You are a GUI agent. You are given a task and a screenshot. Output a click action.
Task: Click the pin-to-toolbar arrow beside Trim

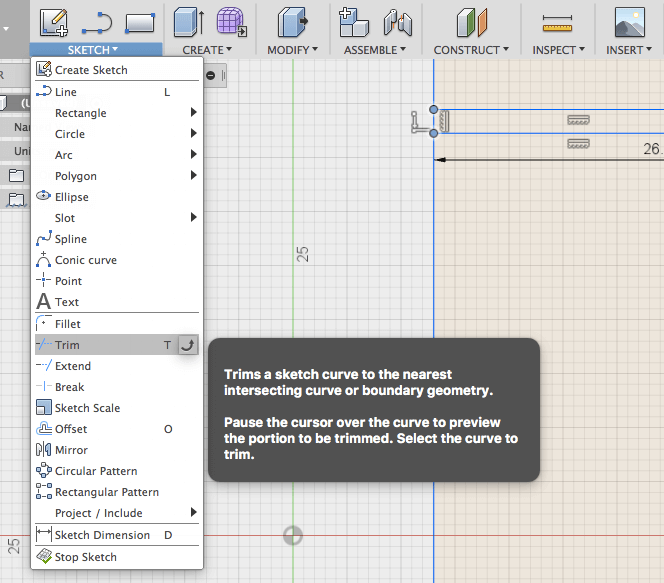click(188, 345)
